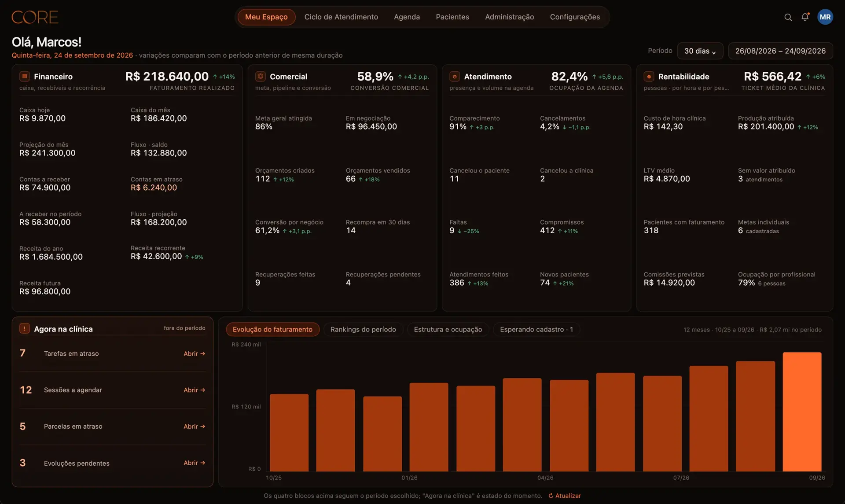Click the Atualizar refresh icon
845x504 pixels.
click(x=551, y=496)
